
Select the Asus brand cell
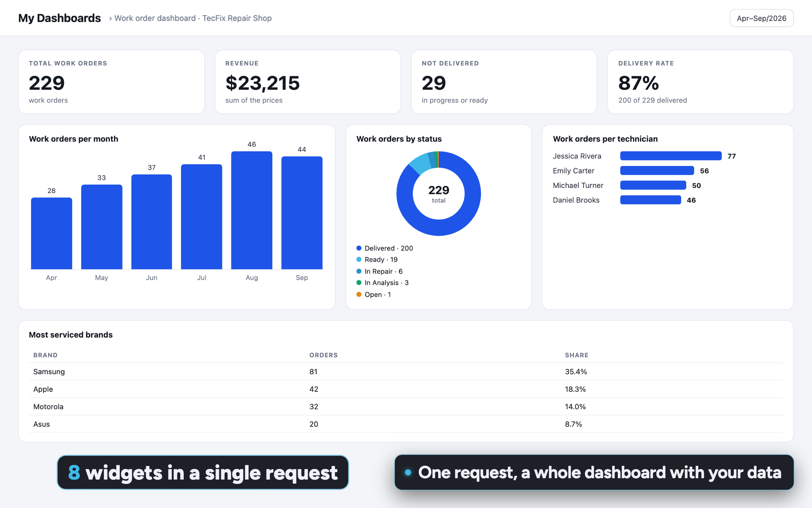click(x=41, y=424)
